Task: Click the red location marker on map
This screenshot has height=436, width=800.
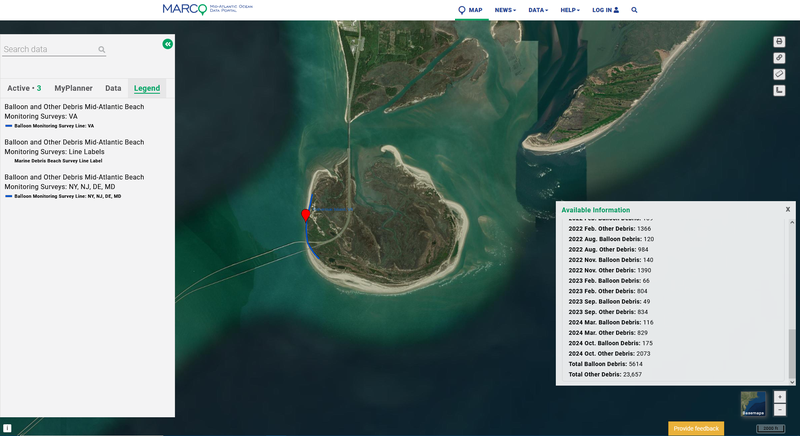Action: pyautogui.click(x=306, y=215)
